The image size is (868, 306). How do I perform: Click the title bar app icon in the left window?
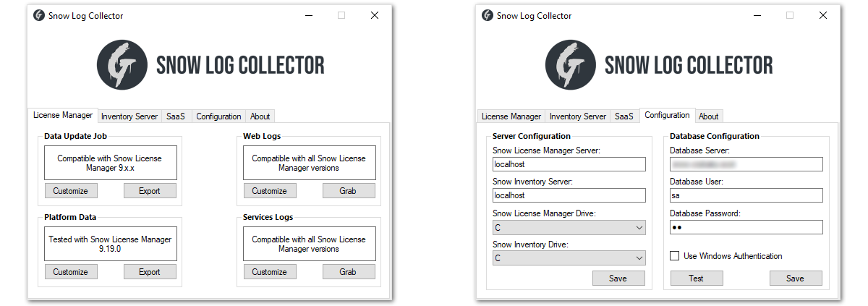[x=39, y=15]
